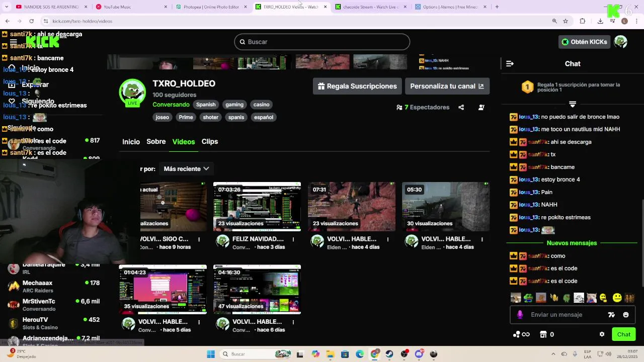Click Regala Suscripciones button
This screenshot has width=644, height=362.
[x=357, y=86]
